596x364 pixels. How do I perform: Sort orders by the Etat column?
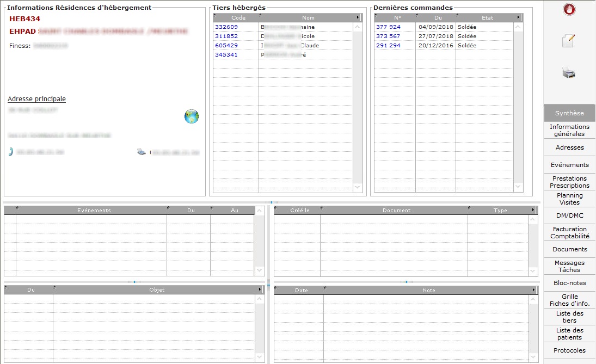click(487, 17)
